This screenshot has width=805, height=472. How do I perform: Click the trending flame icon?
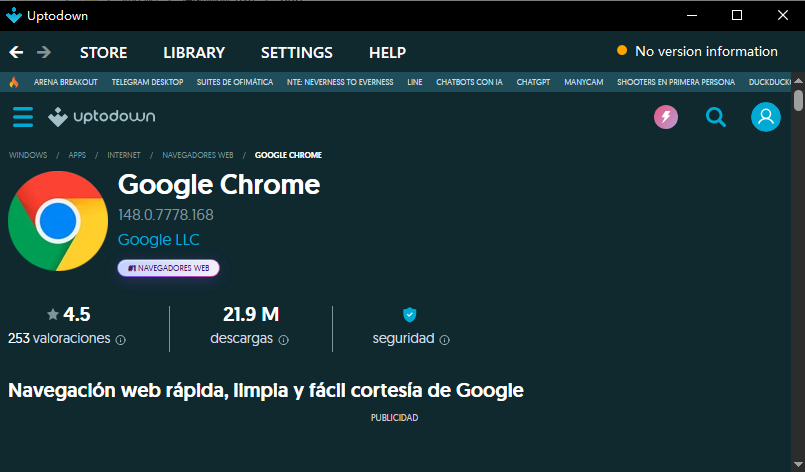14,82
